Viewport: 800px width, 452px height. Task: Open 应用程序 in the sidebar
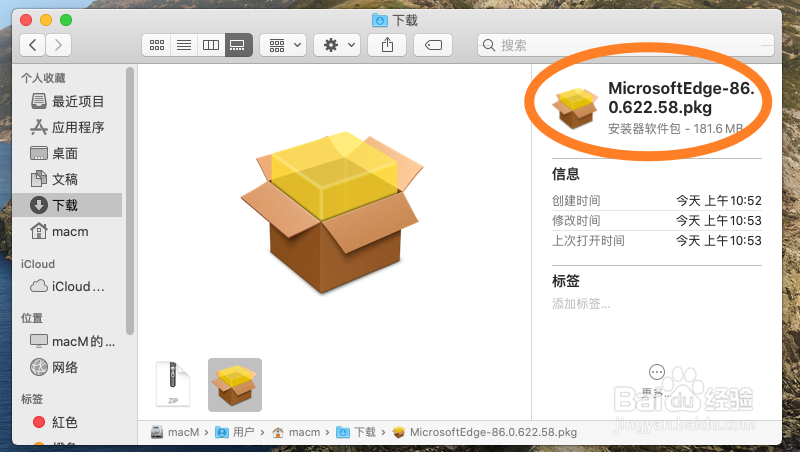coord(67,127)
